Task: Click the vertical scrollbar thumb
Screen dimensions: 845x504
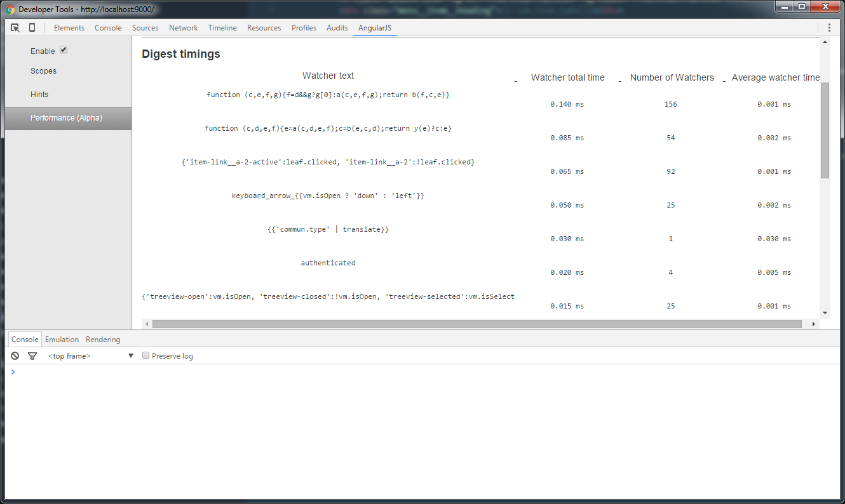Action: 825,130
